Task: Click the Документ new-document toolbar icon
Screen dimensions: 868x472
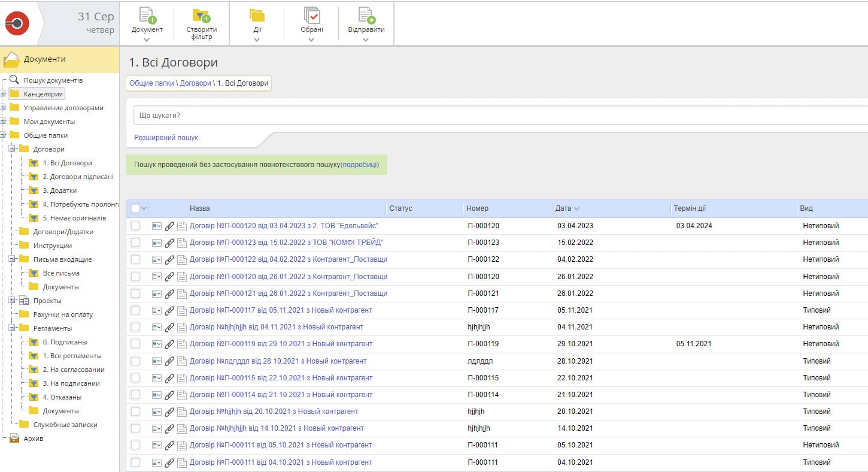Action: tap(147, 16)
